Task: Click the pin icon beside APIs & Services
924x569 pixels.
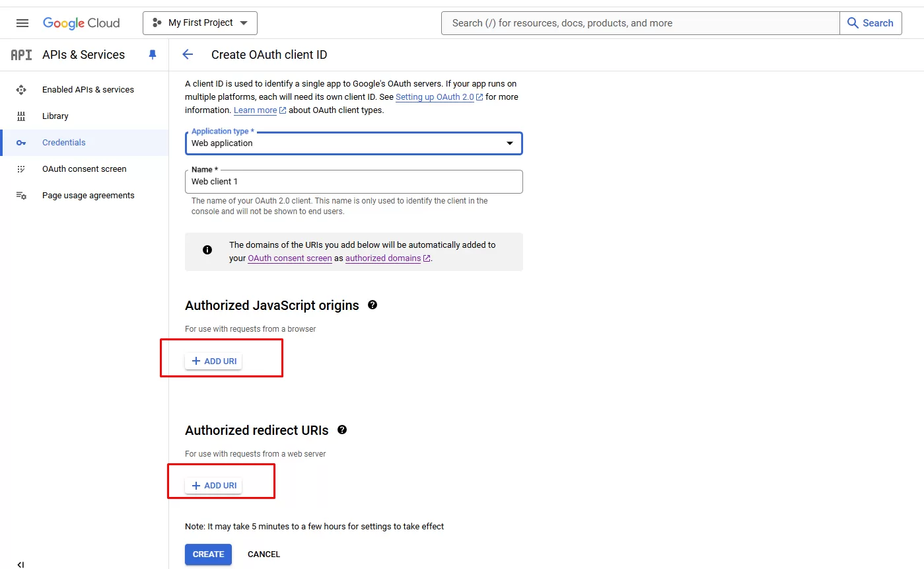Action: click(153, 55)
